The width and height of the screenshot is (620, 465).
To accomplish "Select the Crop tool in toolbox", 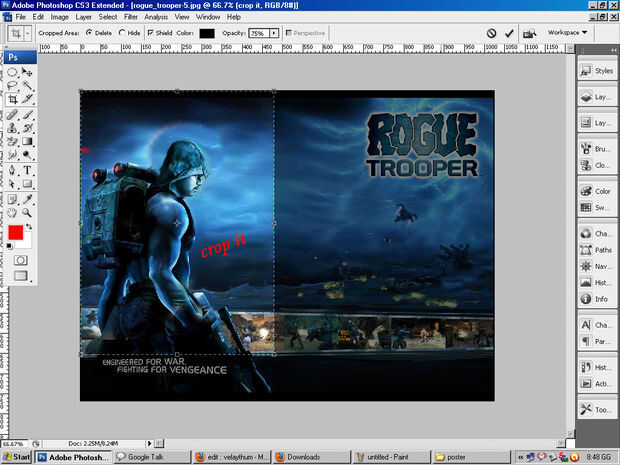I will (12, 99).
